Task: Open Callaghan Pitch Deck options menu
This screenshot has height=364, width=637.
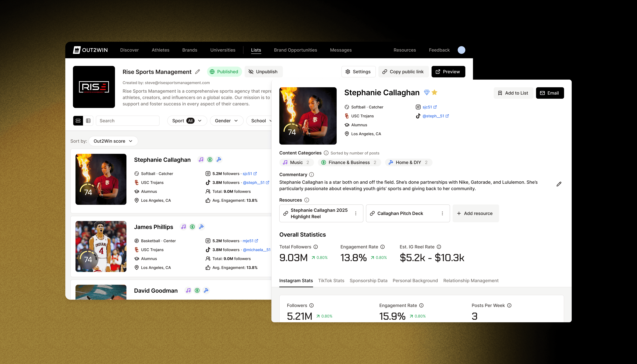Action: point(442,213)
